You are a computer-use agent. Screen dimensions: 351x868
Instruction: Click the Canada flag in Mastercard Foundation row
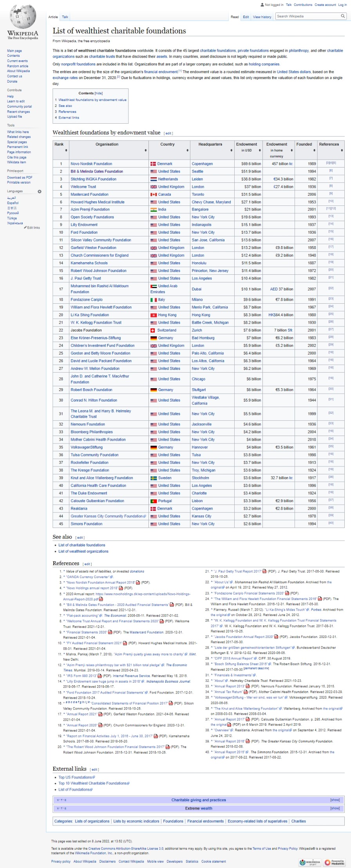pyautogui.click(x=154, y=194)
